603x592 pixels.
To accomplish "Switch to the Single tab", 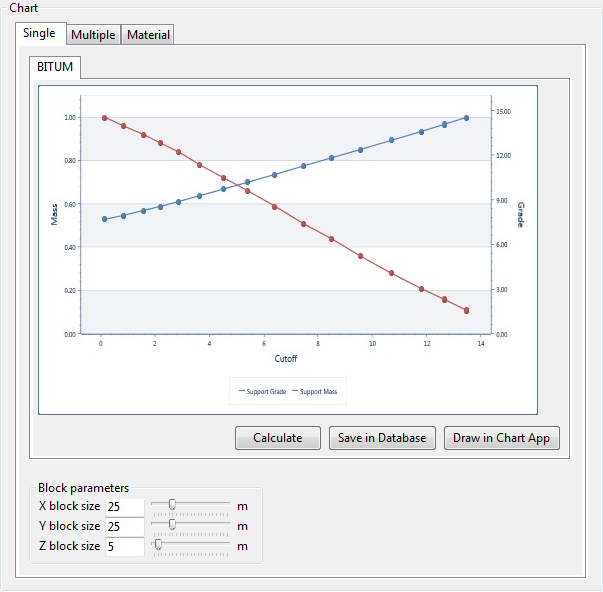I will 40,33.
